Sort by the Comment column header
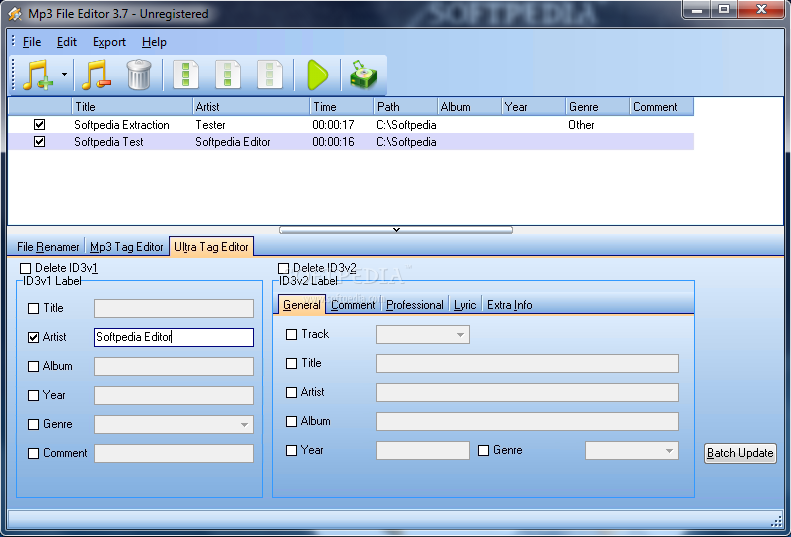Screen dimensions: 791x537 [661, 106]
